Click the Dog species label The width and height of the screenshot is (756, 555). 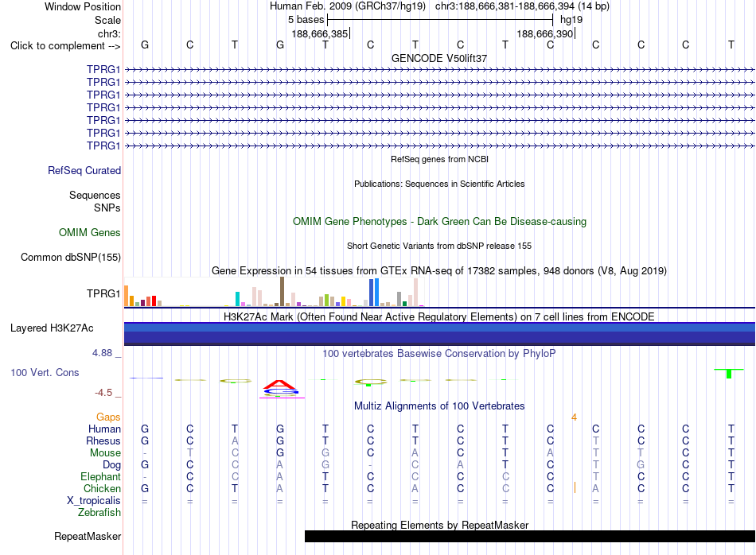click(112, 465)
